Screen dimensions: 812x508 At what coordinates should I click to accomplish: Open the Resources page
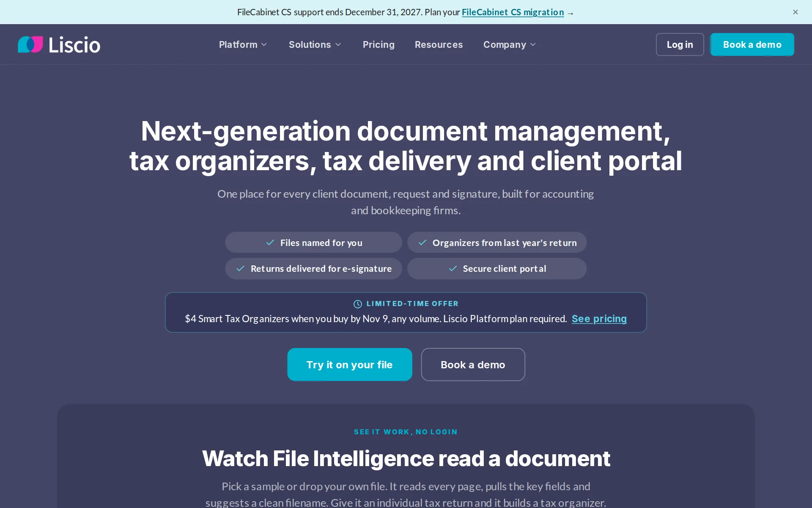[x=439, y=44]
